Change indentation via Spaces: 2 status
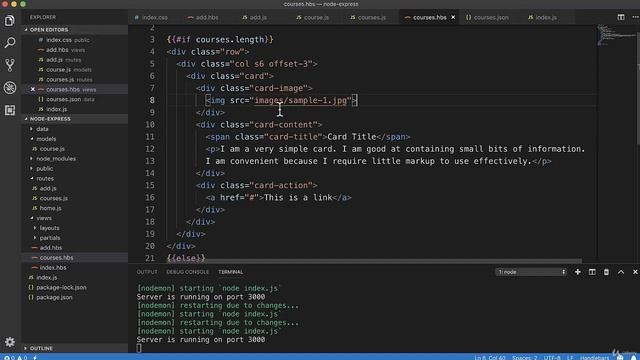This screenshot has height=360, width=640. 524,358
